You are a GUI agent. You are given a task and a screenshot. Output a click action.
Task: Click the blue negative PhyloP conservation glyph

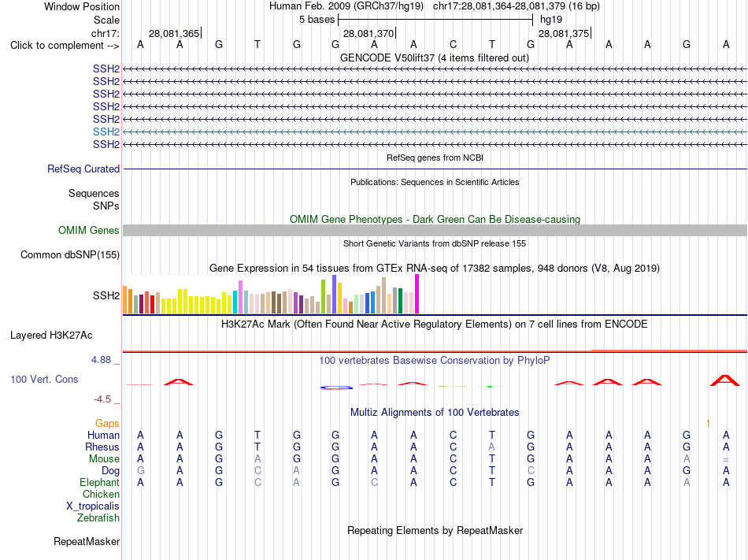[336, 388]
